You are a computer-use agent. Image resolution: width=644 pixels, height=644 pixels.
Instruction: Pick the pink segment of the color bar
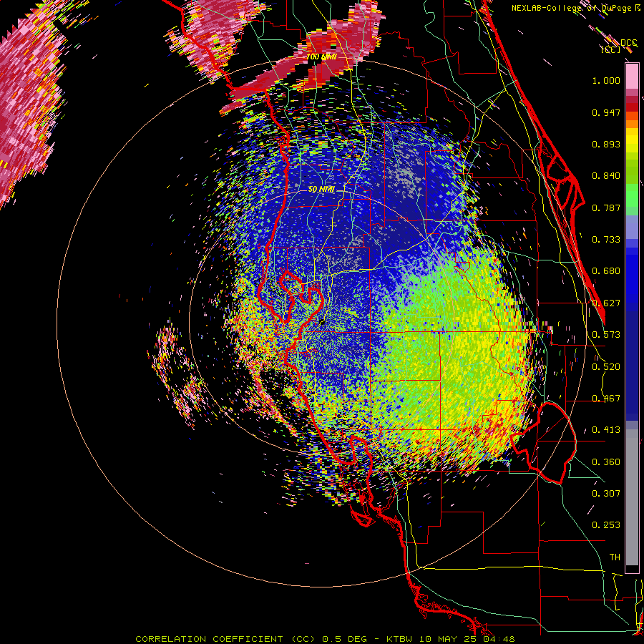point(632,77)
